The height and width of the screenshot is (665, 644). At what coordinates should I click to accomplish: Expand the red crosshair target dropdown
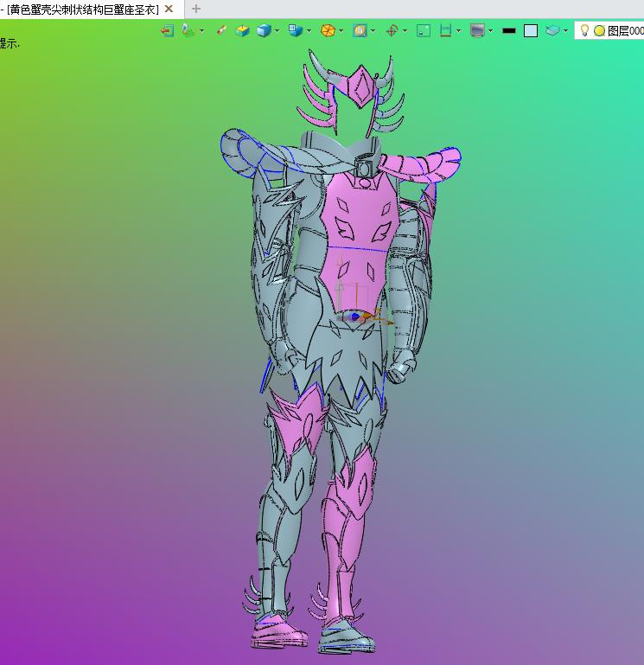[x=405, y=31]
